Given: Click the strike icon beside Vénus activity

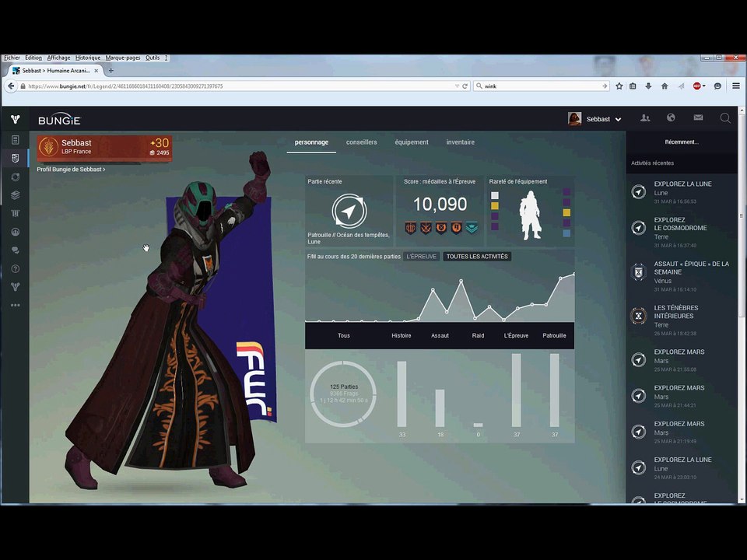Looking at the screenshot, I should point(638,272).
